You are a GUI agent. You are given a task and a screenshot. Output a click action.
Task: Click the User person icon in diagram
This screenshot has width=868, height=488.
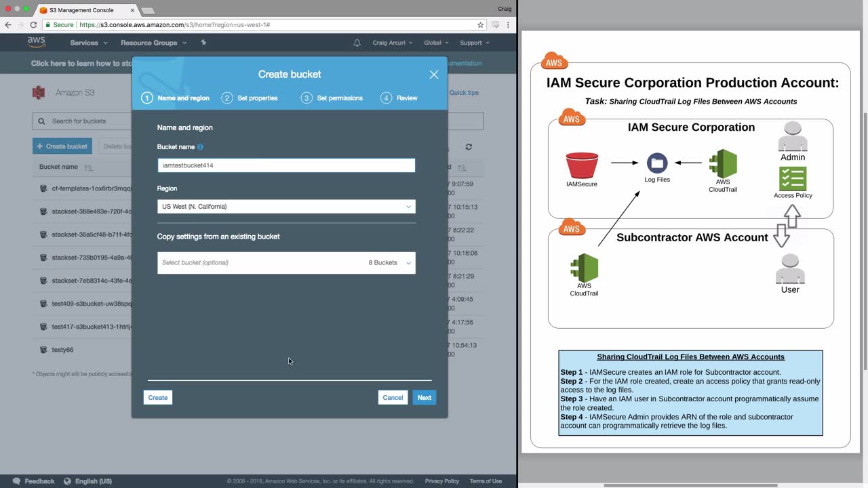click(x=790, y=269)
